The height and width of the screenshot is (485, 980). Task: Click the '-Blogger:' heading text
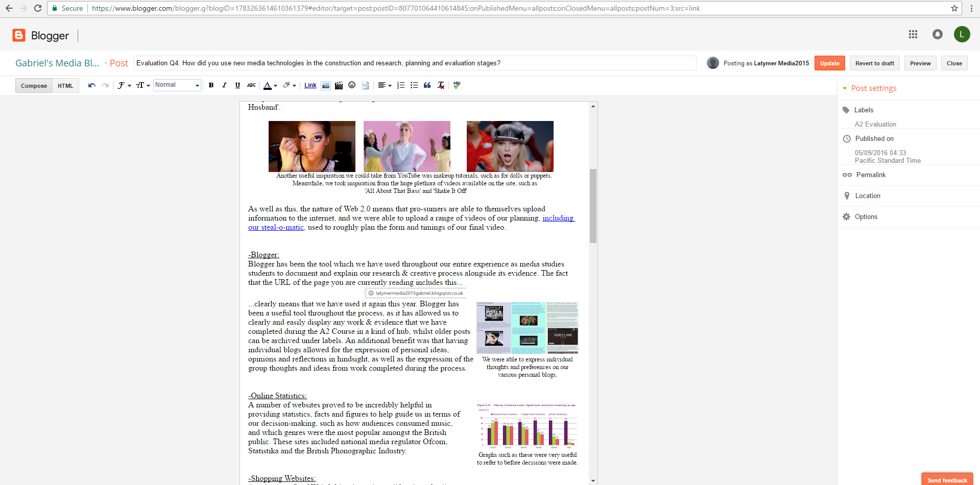264,255
